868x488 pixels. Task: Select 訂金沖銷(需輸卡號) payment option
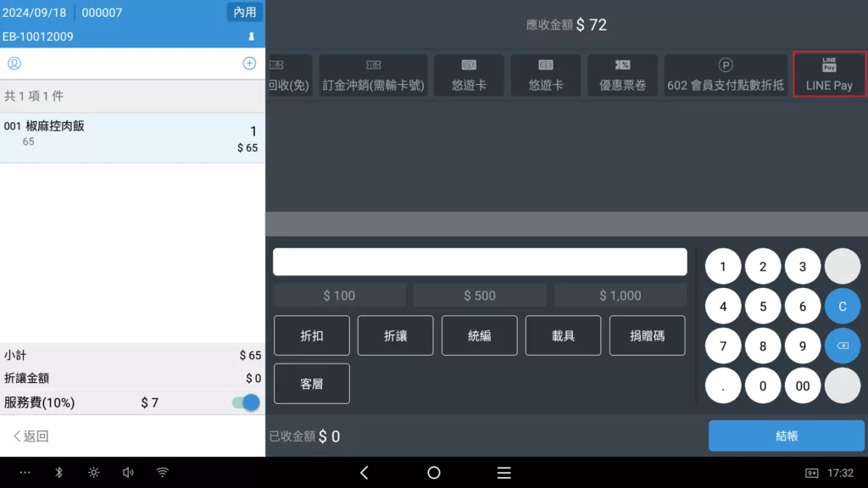(373, 75)
